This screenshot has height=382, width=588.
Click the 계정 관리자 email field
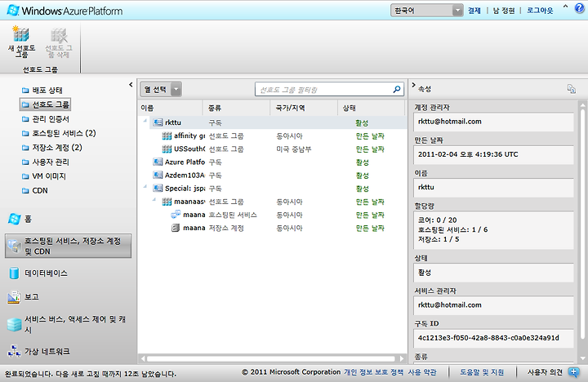click(493, 122)
